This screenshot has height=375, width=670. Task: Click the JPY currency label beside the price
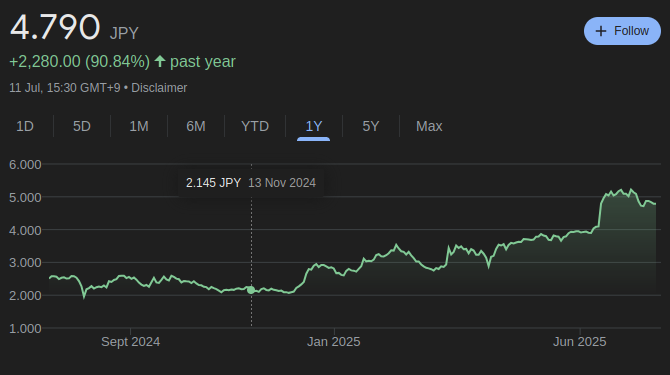124,33
